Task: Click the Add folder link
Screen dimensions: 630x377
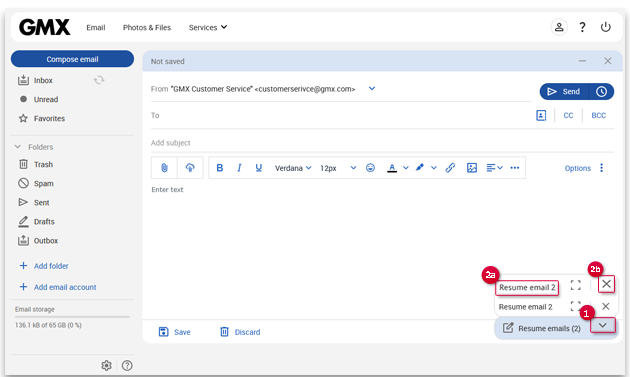Action: 51,266
